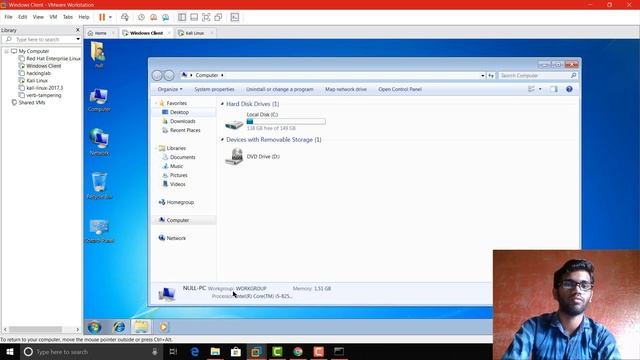The image size is (640, 360).
Task: Revert VM to previous snapshot icon
Action: [153, 17]
